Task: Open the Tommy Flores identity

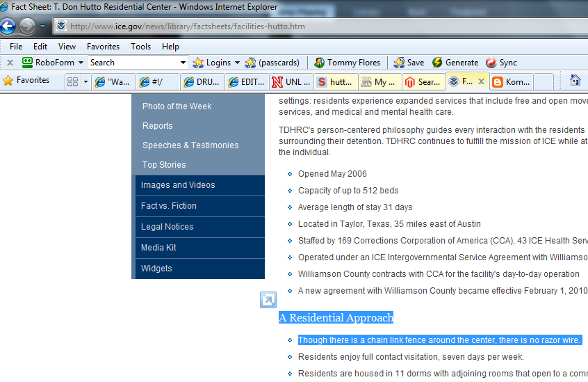Action: 348,63
